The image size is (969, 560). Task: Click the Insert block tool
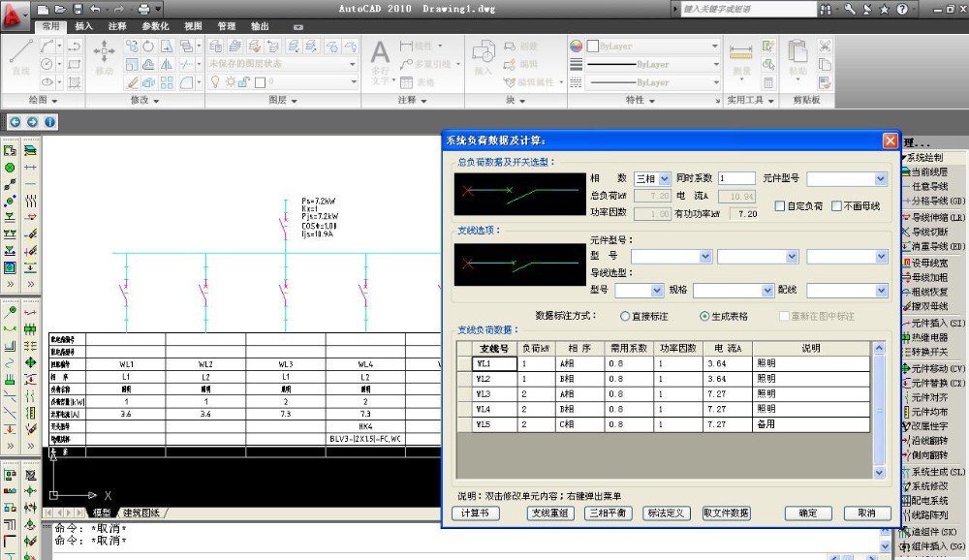pos(484,57)
